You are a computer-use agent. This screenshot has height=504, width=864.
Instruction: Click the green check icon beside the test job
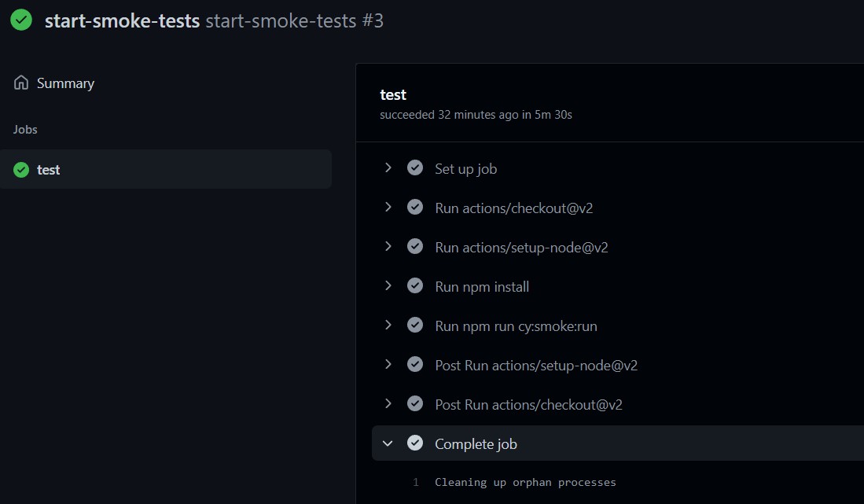(20, 169)
